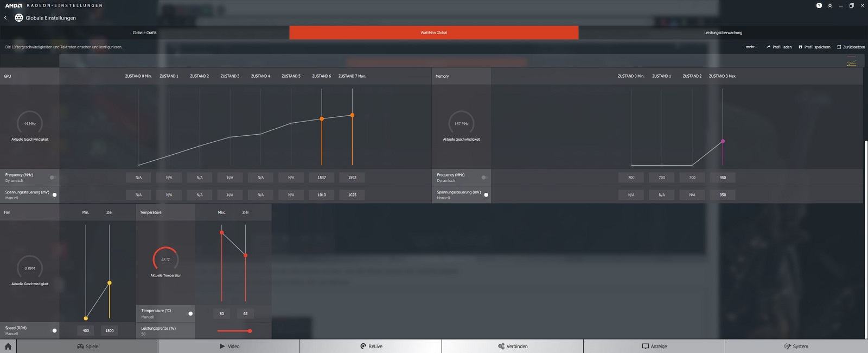Open the System section
This screenshot has width=868, height=353.
pos(796,346)
